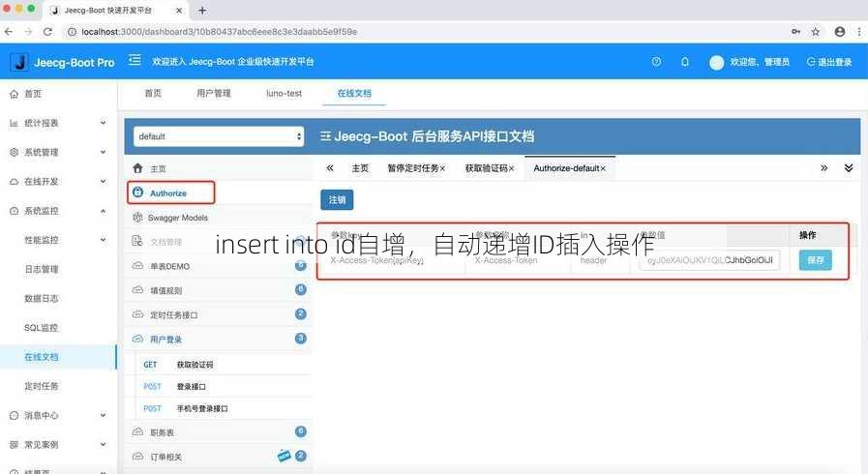This screenshot has height=474, width=868.
Task: Click the 注销 button
Action: click(x=337, y=199)
